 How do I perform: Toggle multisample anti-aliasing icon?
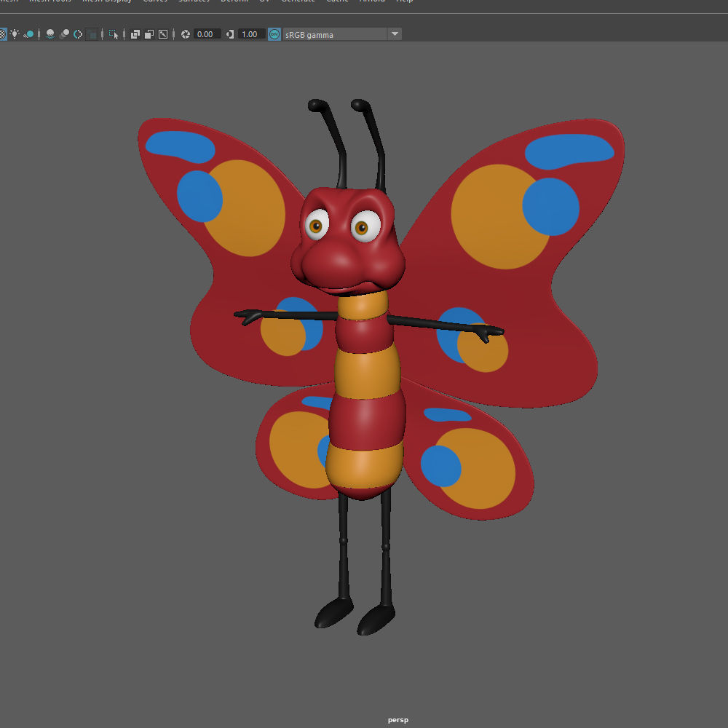[x=78, y=34]
